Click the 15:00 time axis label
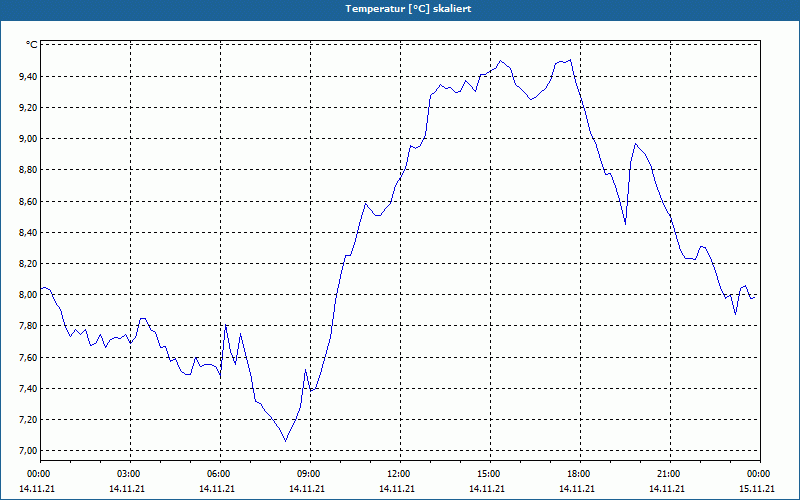The height and width of the screenshot is (500, 800). 490,474
